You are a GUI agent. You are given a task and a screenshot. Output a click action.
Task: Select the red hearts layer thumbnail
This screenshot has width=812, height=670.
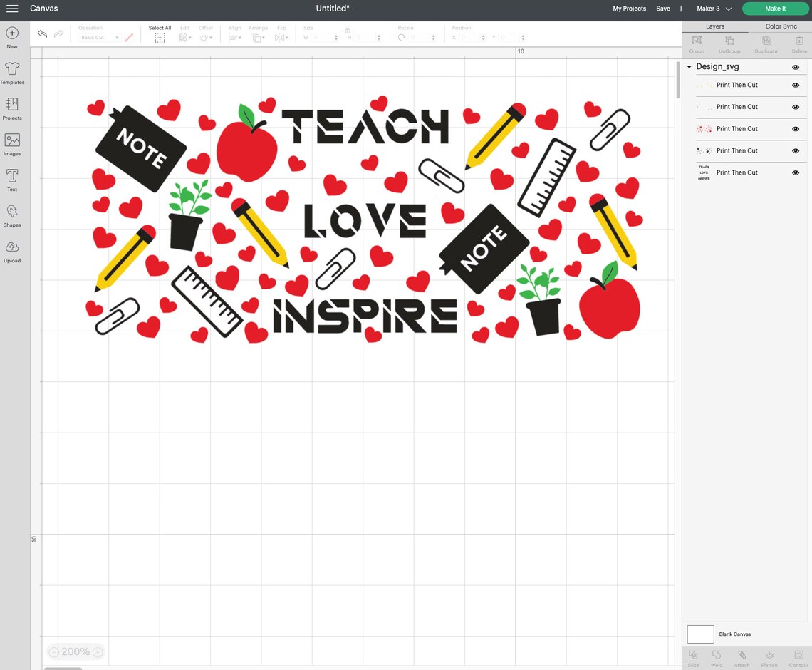point(703,129)
